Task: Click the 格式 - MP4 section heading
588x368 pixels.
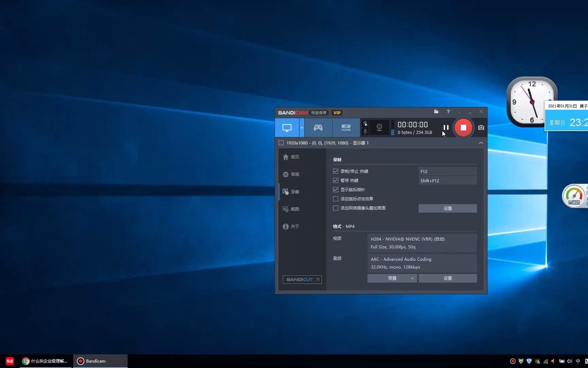Action: coord(344,227)
